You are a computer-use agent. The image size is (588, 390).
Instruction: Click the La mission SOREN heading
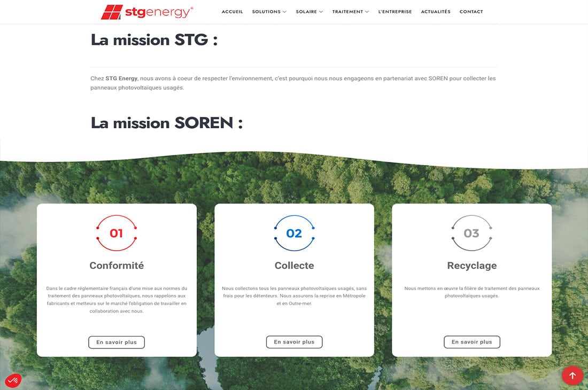click(x=167, y=123)
